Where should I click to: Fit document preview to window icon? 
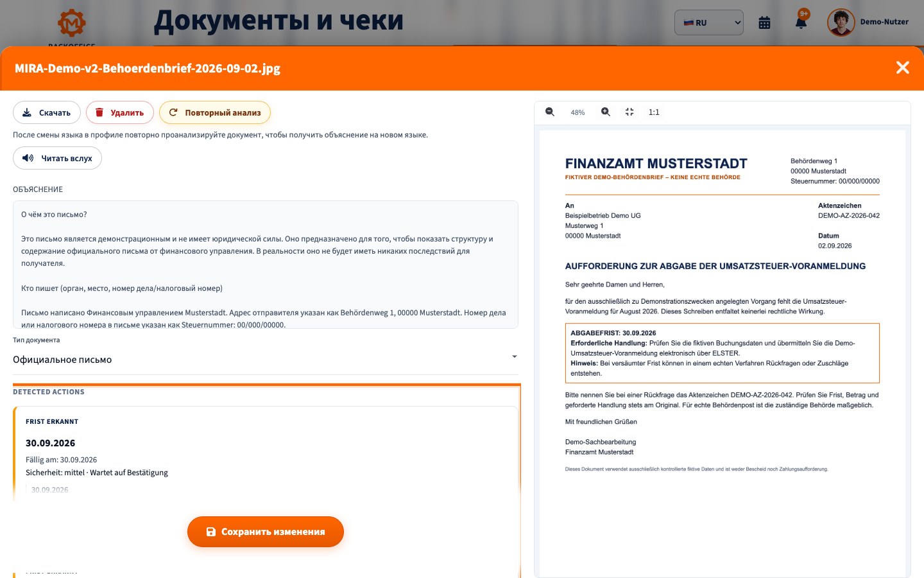pos(629,112)
